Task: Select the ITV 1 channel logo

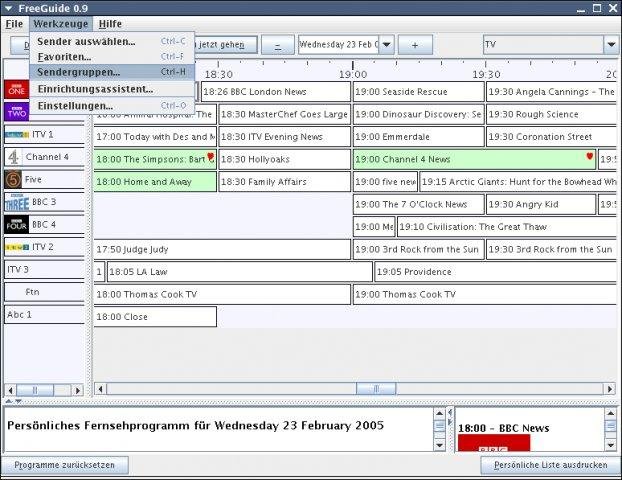Action: click(x=17, y=134)
